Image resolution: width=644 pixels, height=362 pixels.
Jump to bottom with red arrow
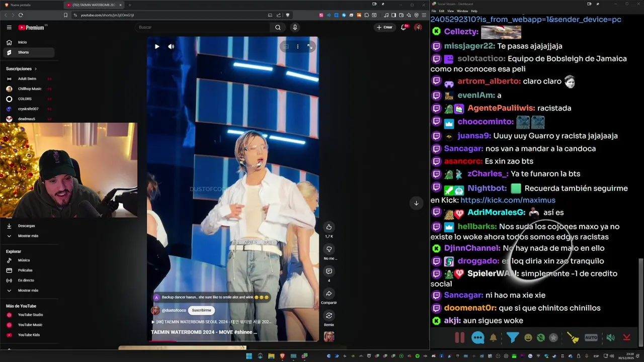[627, 338]
